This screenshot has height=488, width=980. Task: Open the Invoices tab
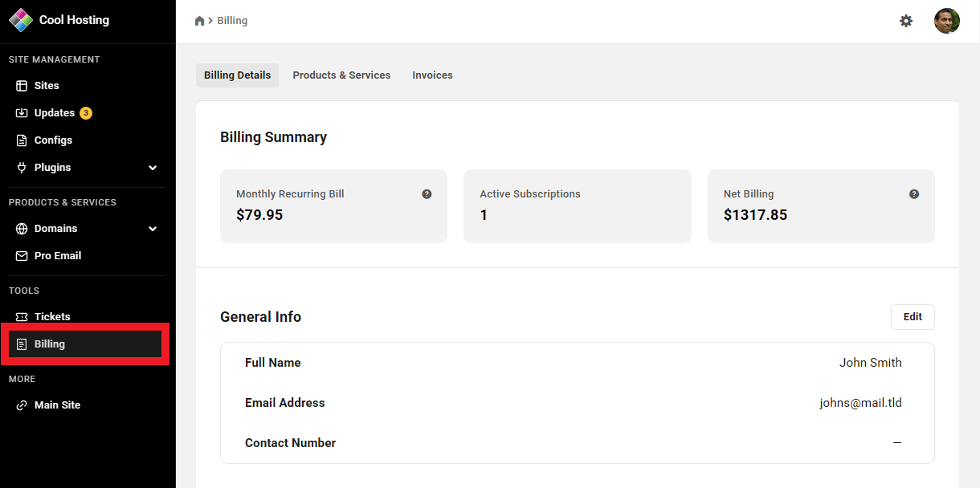tap(432, 75)
